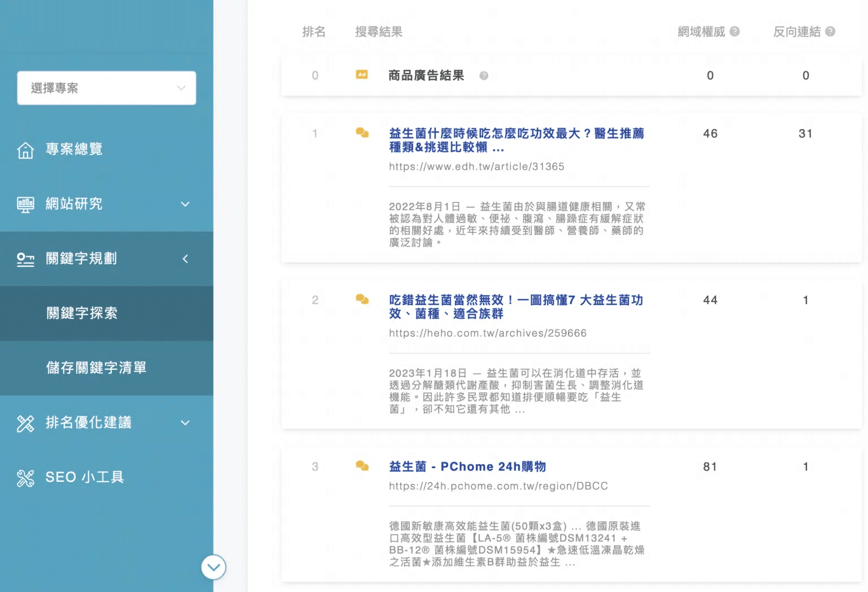Click the key icon beside 關鍵字規劃
The image size is (868, 592).
[x=25, y=259]
